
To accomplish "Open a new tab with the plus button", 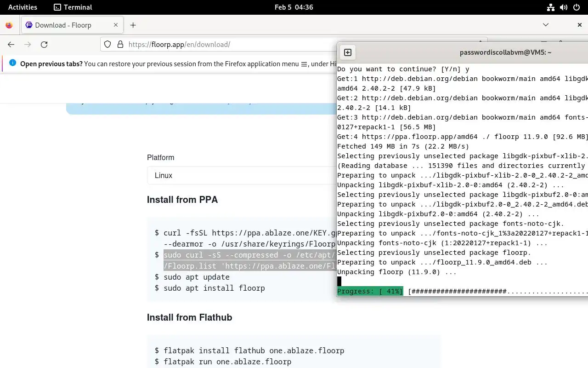I will [133, 25].
